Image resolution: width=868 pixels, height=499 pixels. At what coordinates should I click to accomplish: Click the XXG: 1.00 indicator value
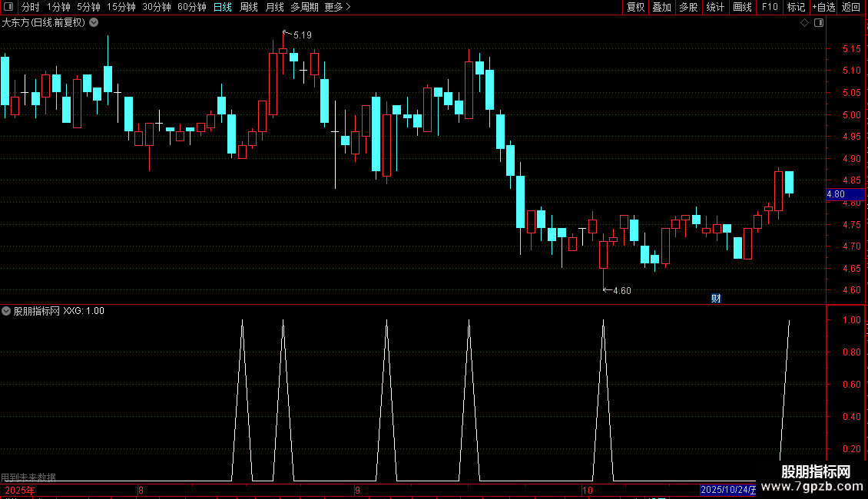click(x=84, y=311)
